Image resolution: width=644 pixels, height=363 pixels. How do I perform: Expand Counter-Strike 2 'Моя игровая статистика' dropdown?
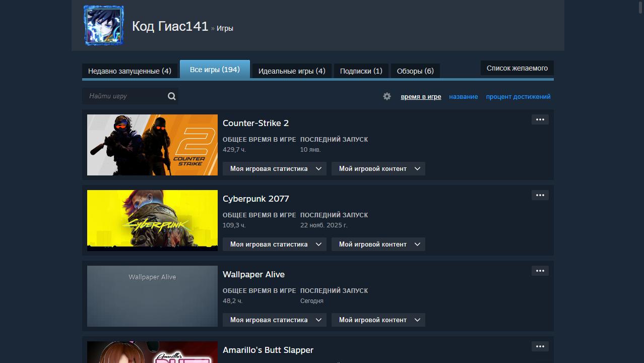click(274, 169)
